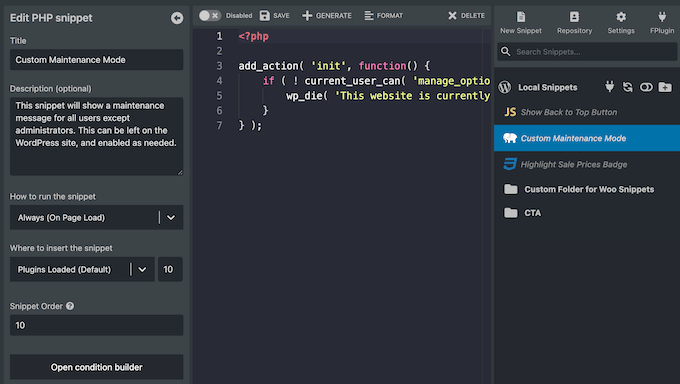Open condition builder

96,367
